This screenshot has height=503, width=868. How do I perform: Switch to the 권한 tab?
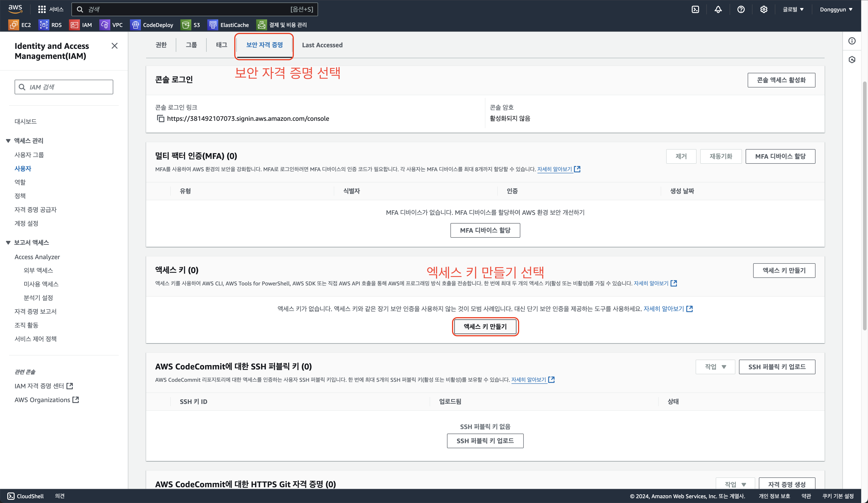click(x=161, y=45)
